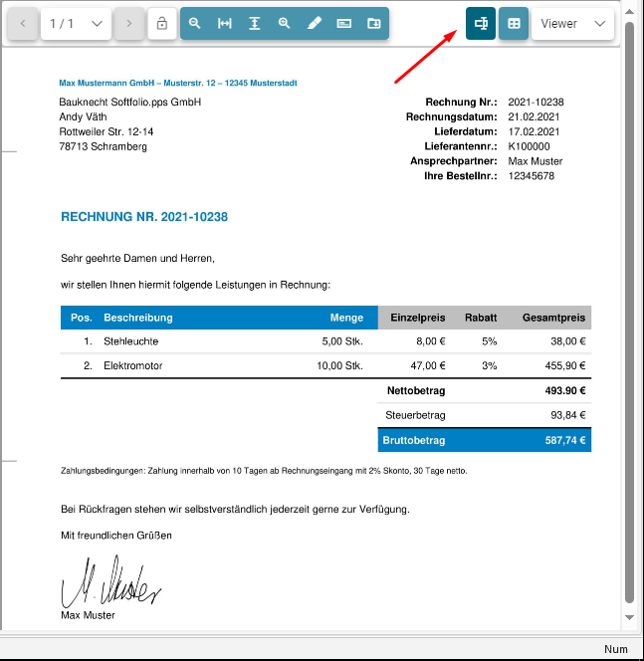Toggle the table grid view button
The image size is (644, 661).
pos(514,23)
